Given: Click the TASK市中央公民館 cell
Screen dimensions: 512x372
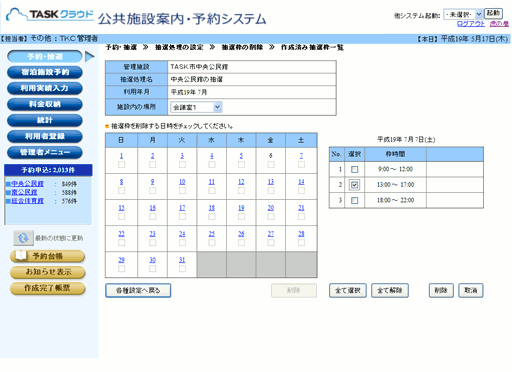Looking at the screenshot, I should pyautogui.click(x=252, y=67).
